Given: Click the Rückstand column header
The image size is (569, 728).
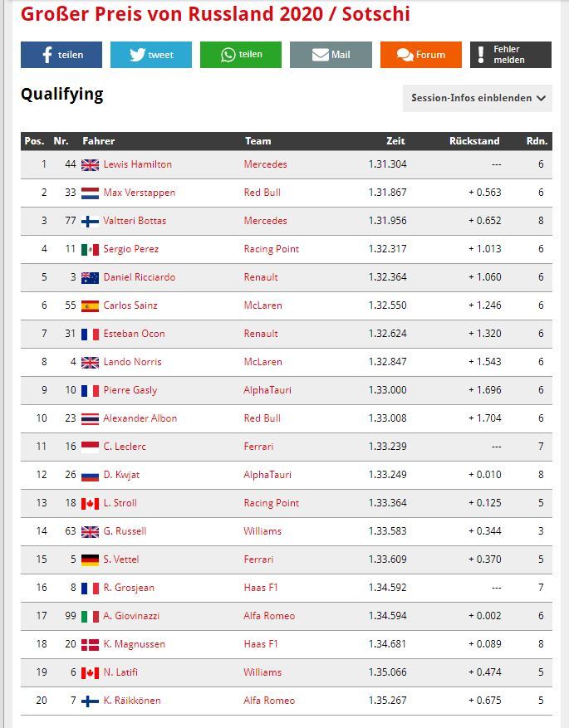Looking at the screenshot, I should [474, 140].
